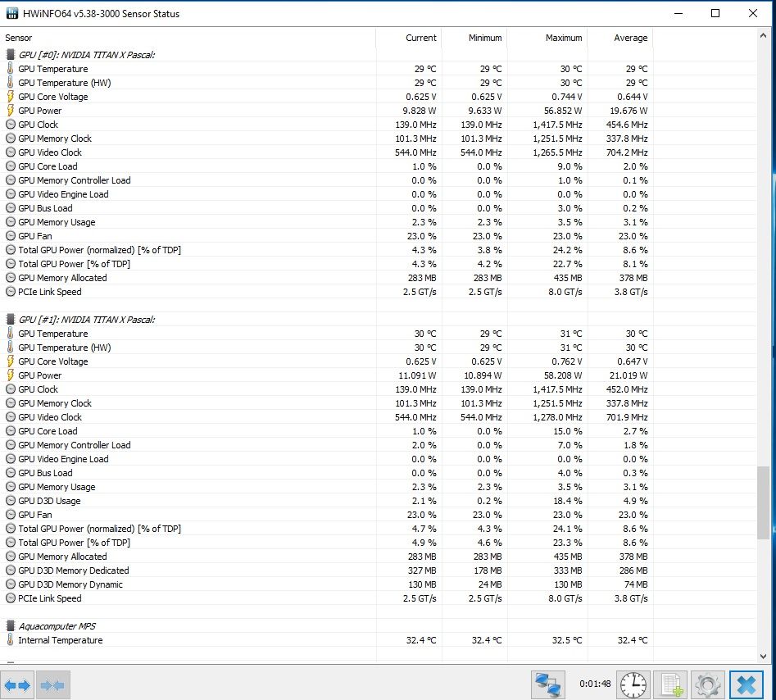
Task: Open sensor settings via the gear icon
Action: [x=708, y=684]
